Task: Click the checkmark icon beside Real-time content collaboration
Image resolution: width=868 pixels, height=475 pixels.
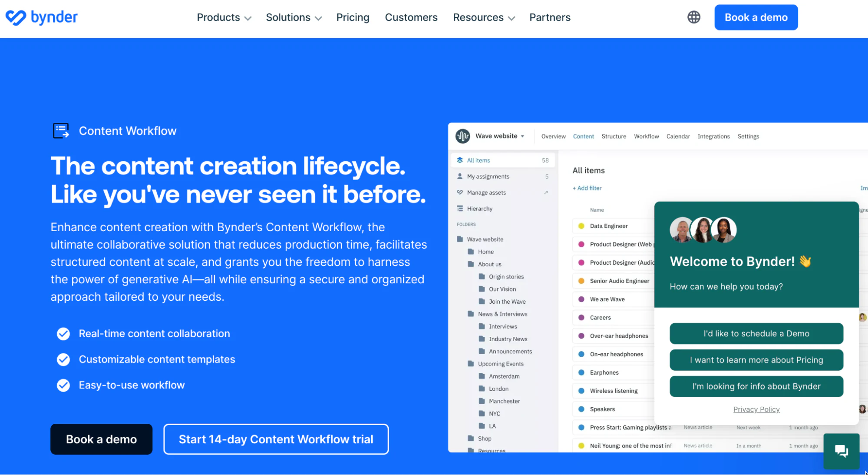Action: pyautogui.click(x=63, y=334)
